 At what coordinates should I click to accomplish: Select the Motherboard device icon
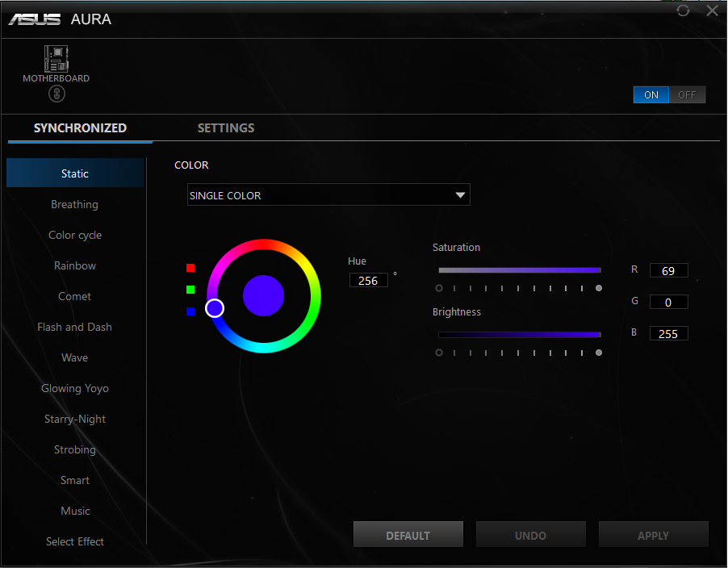coord(56,58)
